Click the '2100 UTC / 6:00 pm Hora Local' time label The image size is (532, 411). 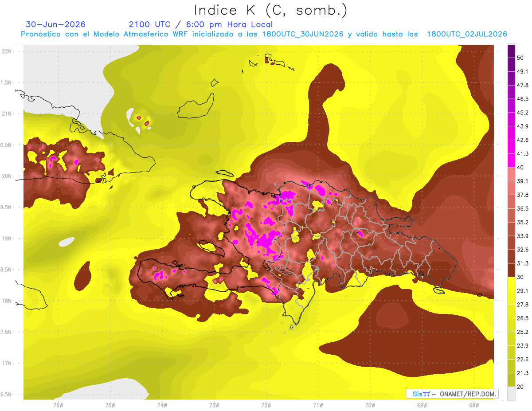(201, 24)
